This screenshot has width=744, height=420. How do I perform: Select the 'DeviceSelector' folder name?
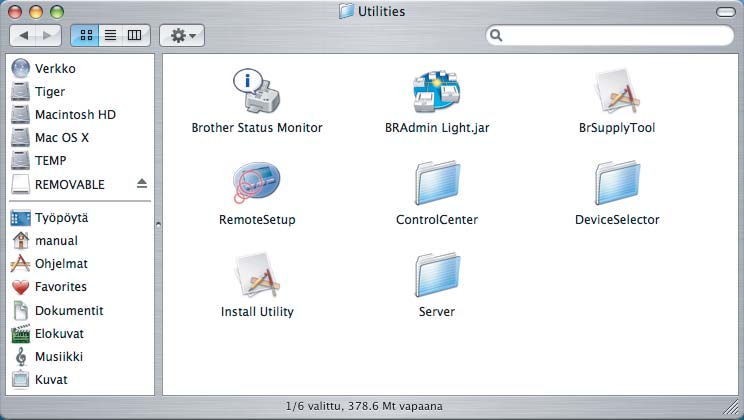click(x=617, y=220)
